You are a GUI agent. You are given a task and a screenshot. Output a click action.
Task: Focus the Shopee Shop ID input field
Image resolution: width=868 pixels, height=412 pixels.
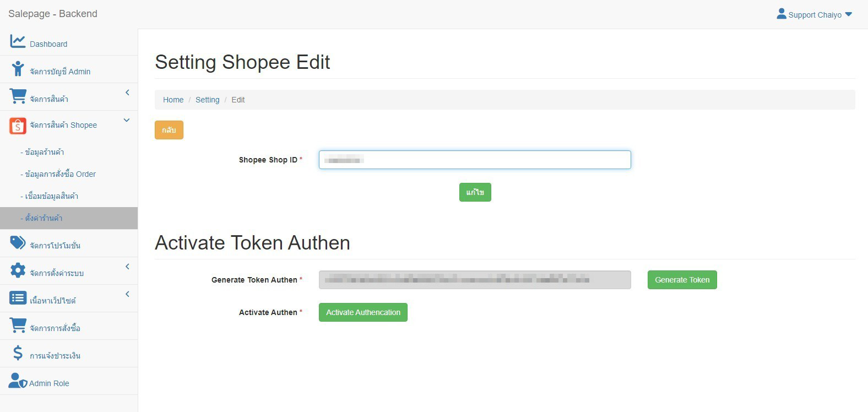click(x=475, y=160)
